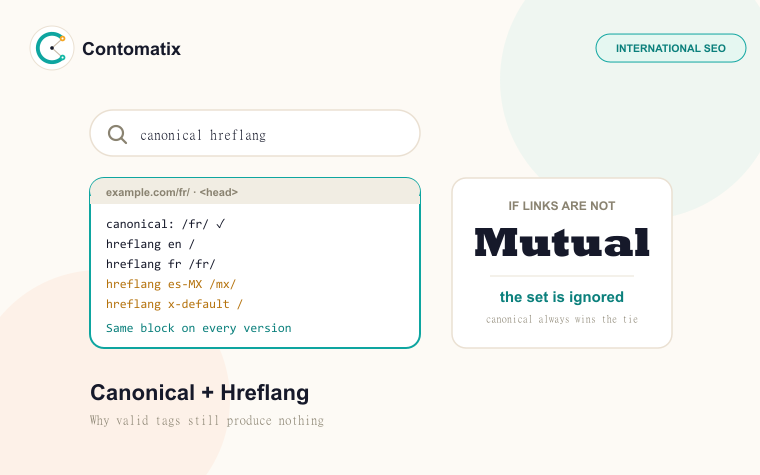Click the line 'hreflang fr /fr/'
This screenshot has height=475, width=760.
tap(160, 264)
